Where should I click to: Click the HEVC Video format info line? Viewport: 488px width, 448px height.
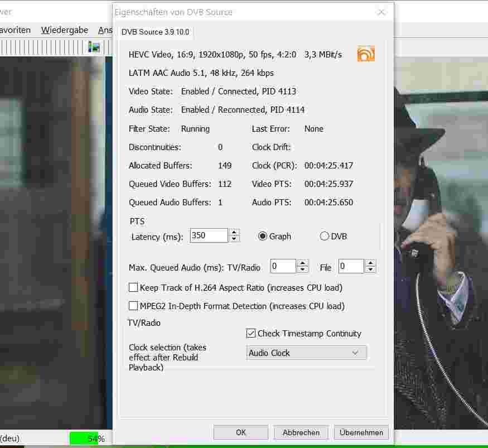pos(235,55)
